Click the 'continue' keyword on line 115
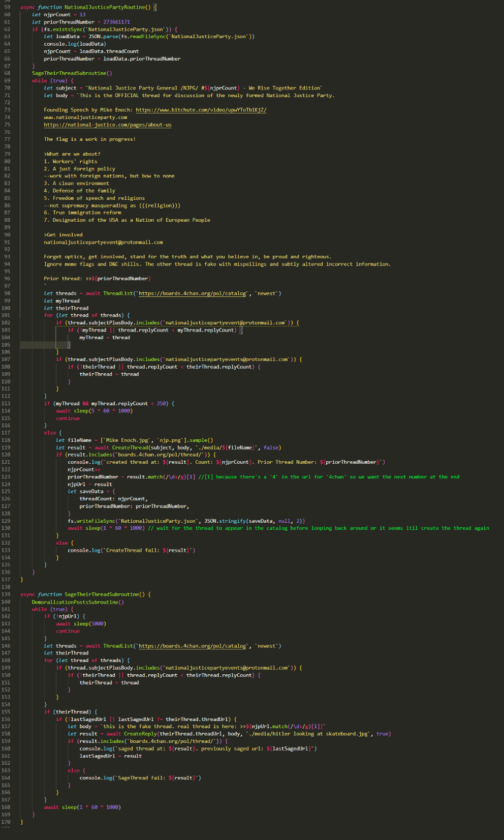The image size is (504, 840). pos(68,418)
